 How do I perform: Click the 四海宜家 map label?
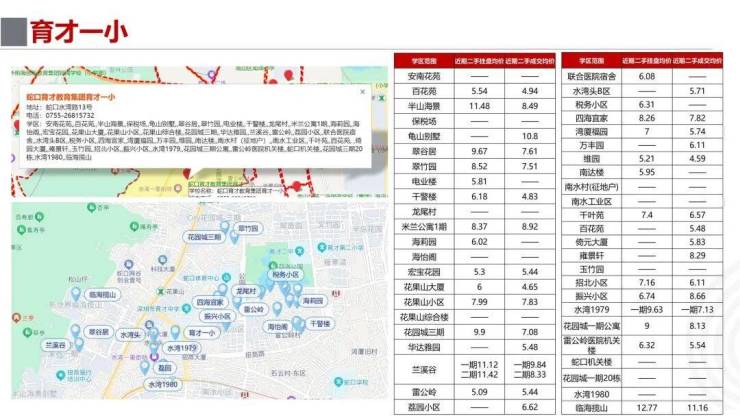[210, 302]
